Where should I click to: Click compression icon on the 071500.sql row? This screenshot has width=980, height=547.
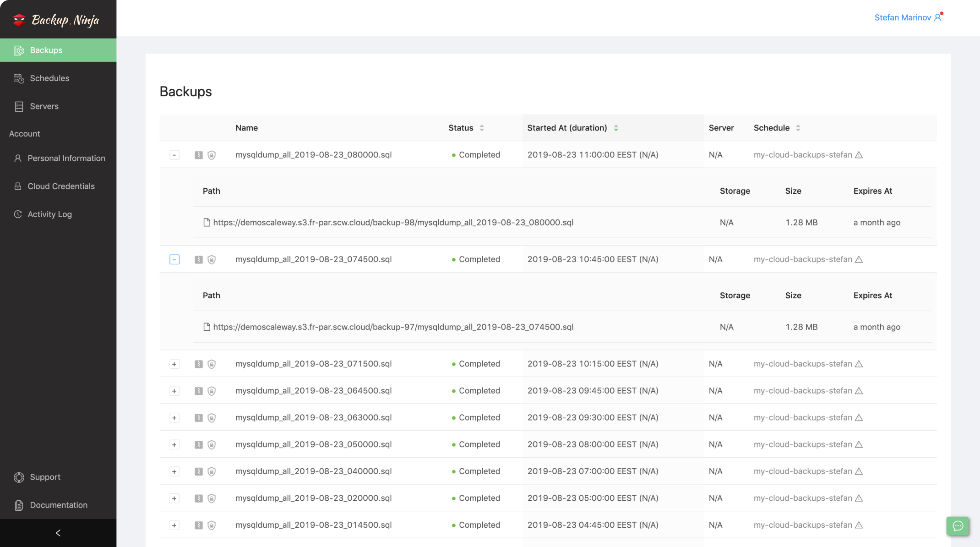(198, 364)
